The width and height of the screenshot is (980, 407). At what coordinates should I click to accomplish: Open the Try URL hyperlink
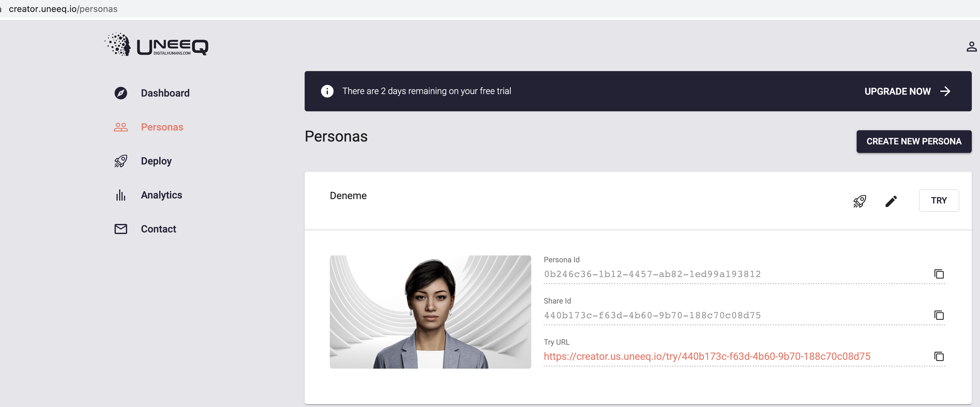pyautogui.click(x=707, y=356)
